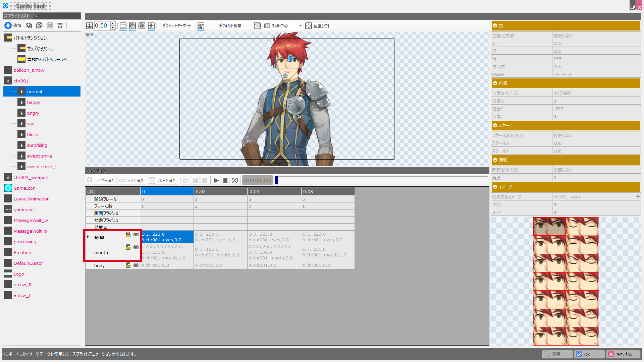Click the 追加 add sprite button
This screenshot has height=362, width=644.
pyautogui.click(x=13, y=25)
